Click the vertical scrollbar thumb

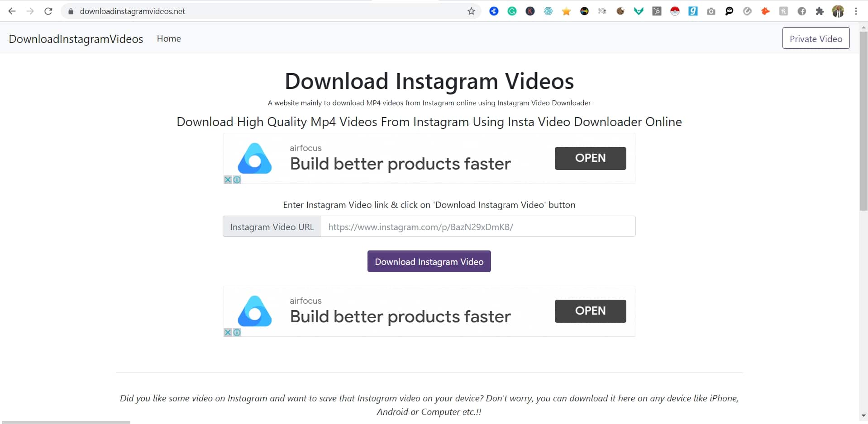[x=863, y=121]
